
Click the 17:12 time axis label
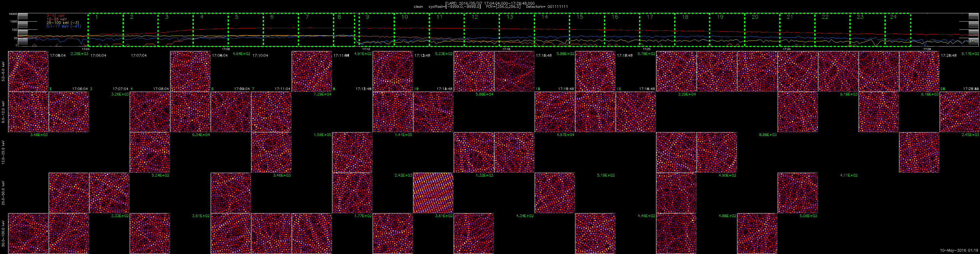(x=366, y=49)
